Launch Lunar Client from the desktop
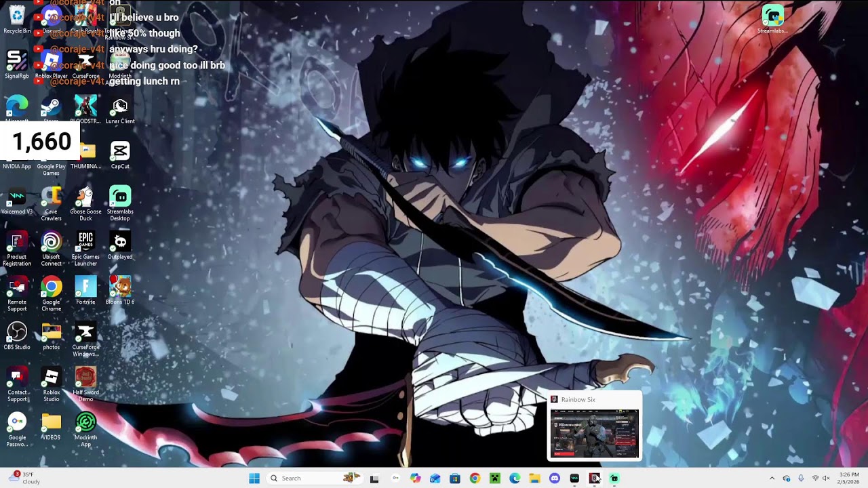 [x=120, y=110]
